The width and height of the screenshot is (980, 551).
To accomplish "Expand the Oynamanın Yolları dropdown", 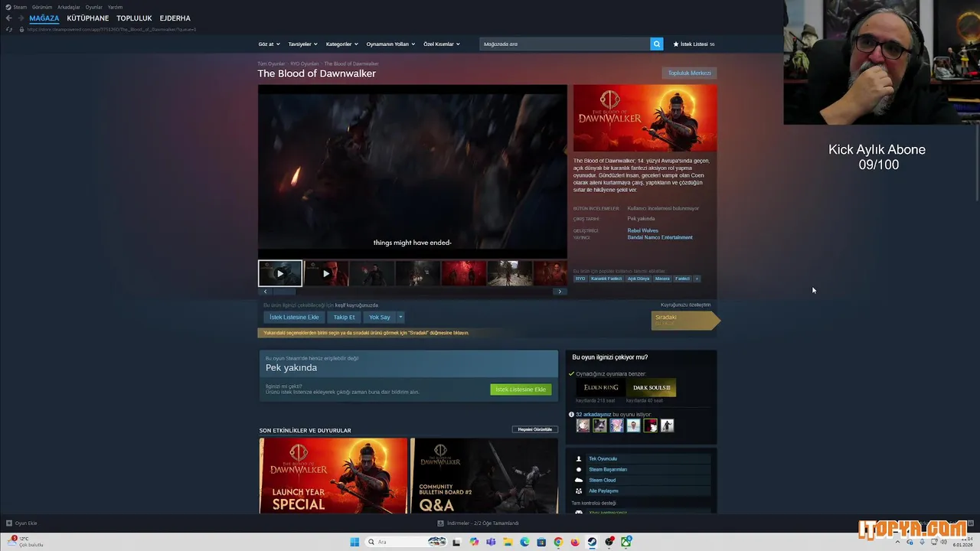I will pos(390,44).
